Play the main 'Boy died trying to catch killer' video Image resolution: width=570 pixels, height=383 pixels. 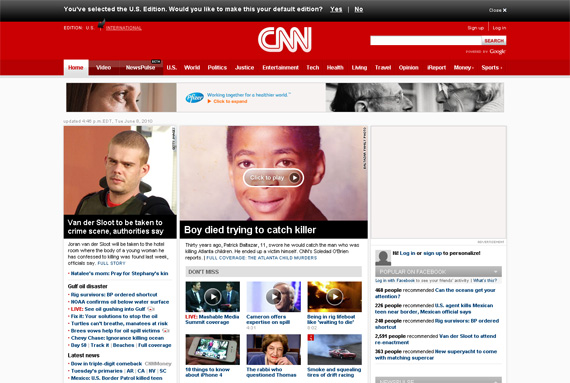(x=273, y=178)
